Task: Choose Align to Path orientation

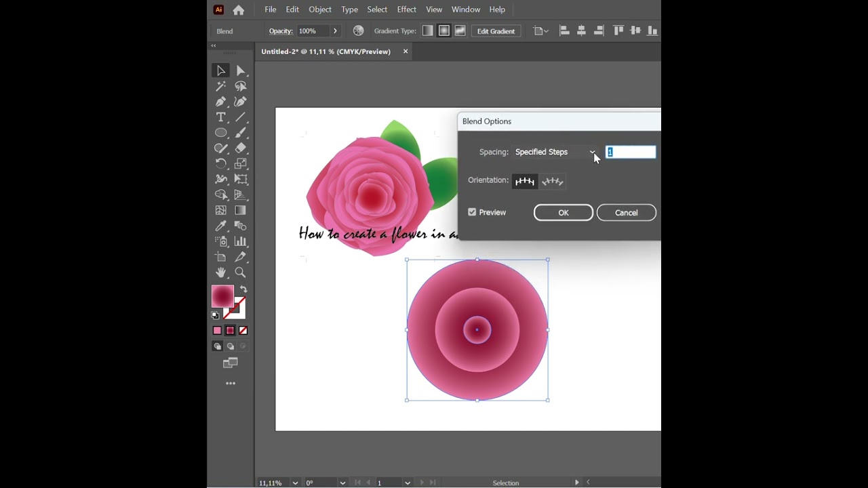Action: pos(552,181)
